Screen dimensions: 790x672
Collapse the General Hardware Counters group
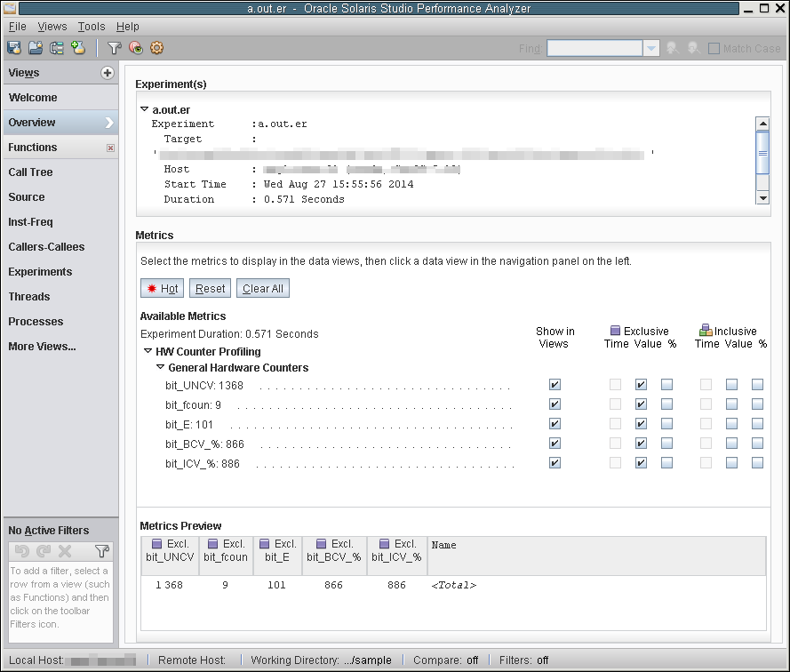coord(160,367)
